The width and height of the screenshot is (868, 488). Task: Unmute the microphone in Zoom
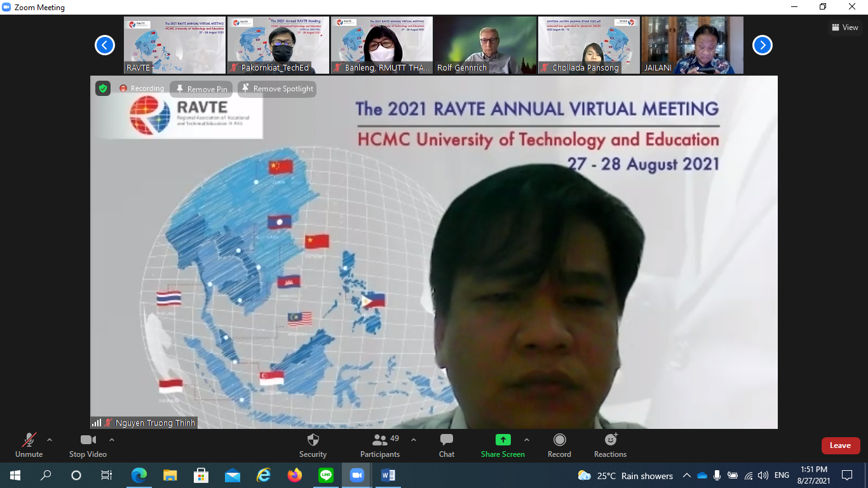(x=29, y=445)
